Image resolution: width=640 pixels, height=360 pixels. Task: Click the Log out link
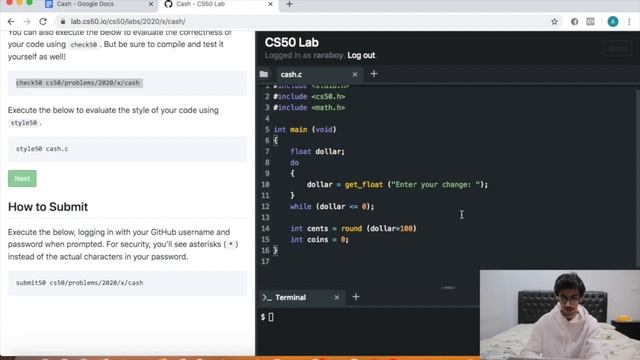pos(361,55)
